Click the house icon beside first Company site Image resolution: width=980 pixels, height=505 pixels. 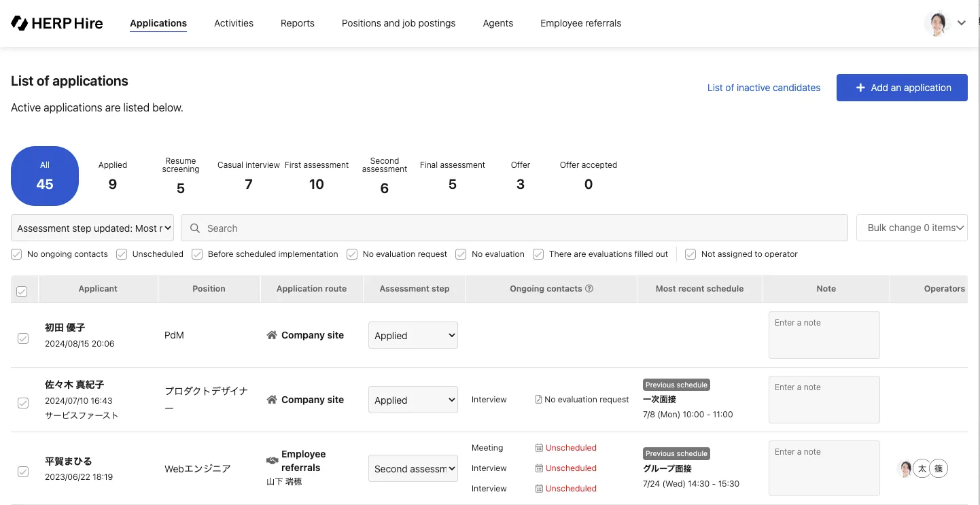(272, 335)
